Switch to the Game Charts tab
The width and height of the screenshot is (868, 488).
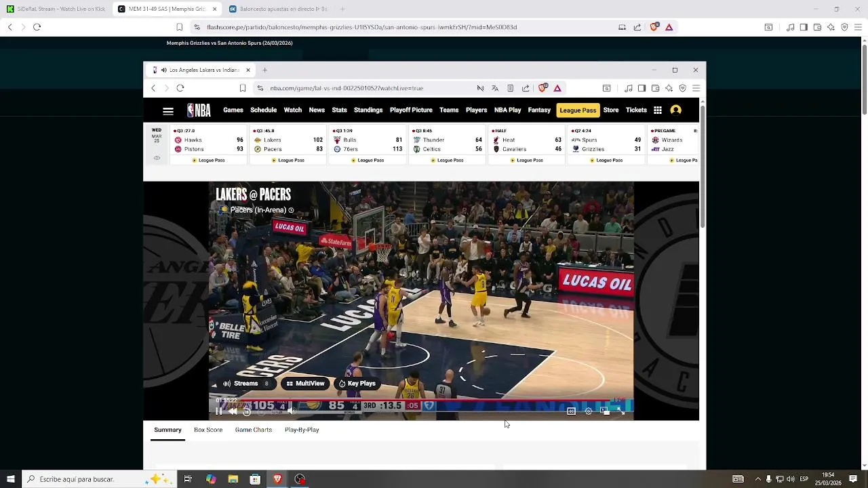pos(254,430)
